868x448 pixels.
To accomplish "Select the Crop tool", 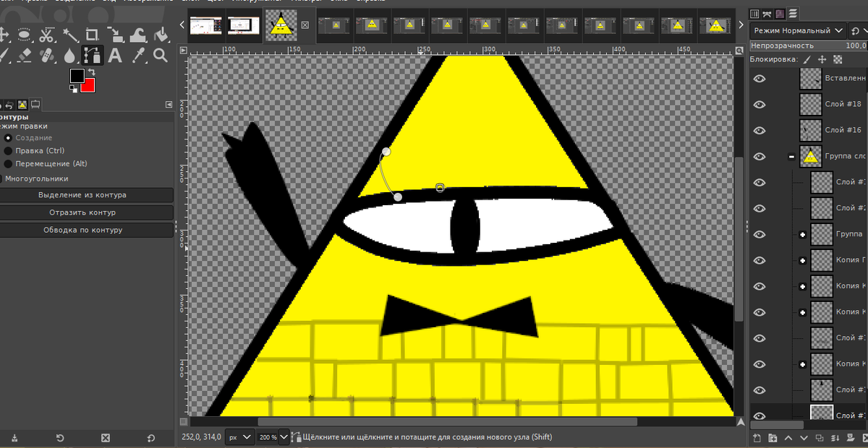I will coord(93,33).
